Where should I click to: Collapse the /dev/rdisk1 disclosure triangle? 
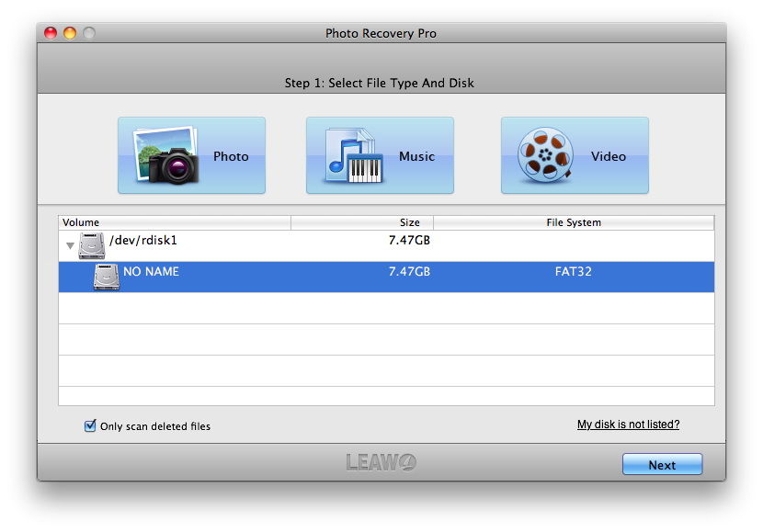[70, 245]
